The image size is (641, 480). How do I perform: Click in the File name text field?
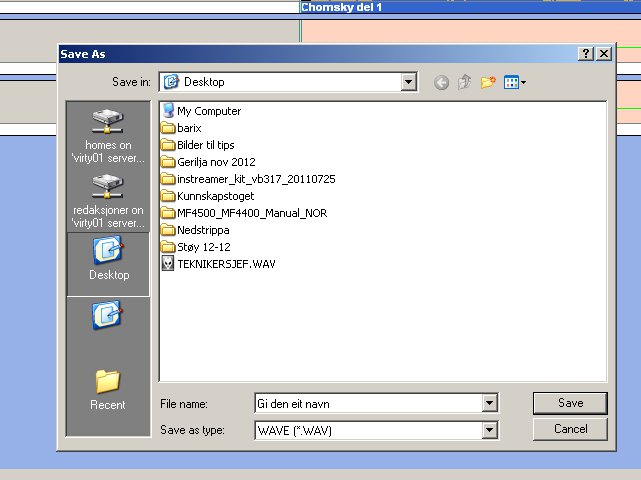click(x=368, y=404)
